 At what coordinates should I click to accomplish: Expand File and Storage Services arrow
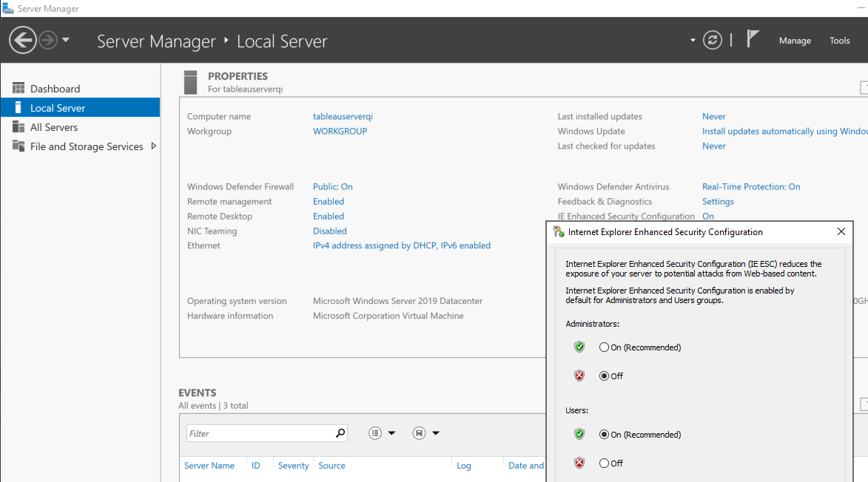pos(154,146)
